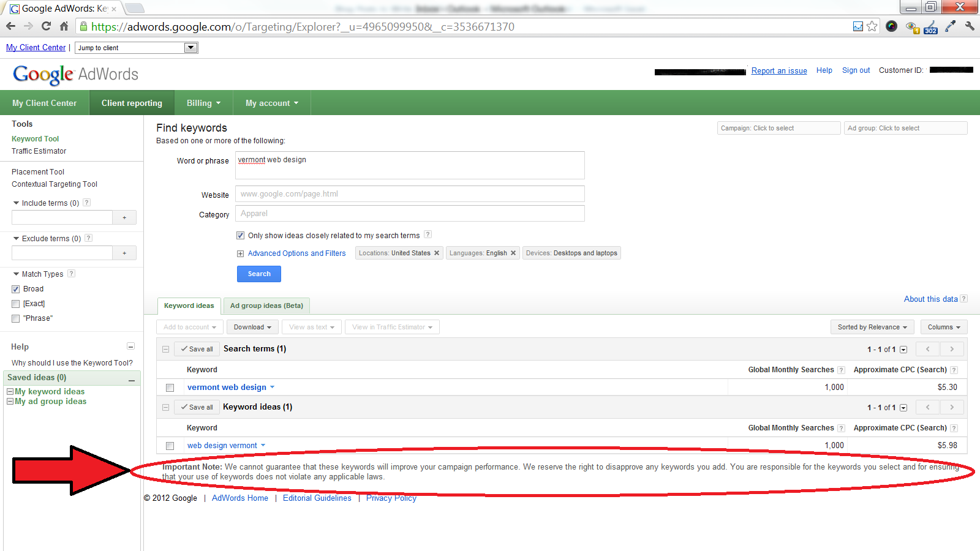Minimize the Help panel
The height and width of the screenshot is (551, 980).
130,347
